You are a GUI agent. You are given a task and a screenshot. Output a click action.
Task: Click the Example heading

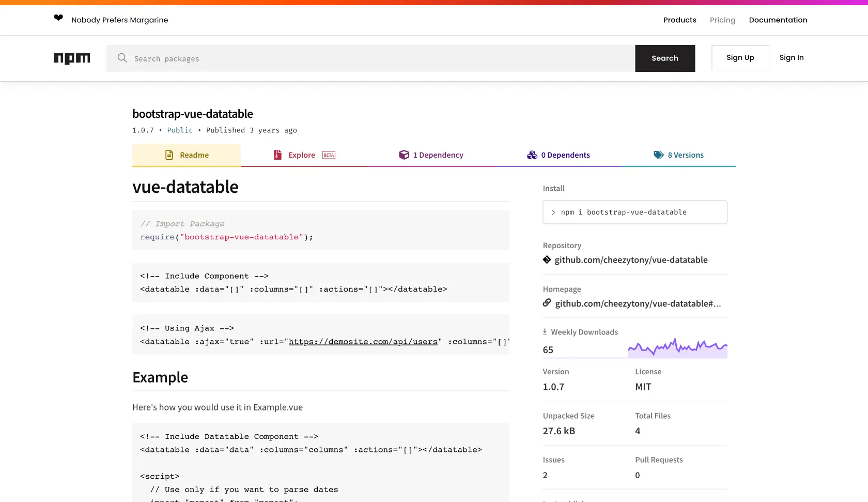coord(160,377)
